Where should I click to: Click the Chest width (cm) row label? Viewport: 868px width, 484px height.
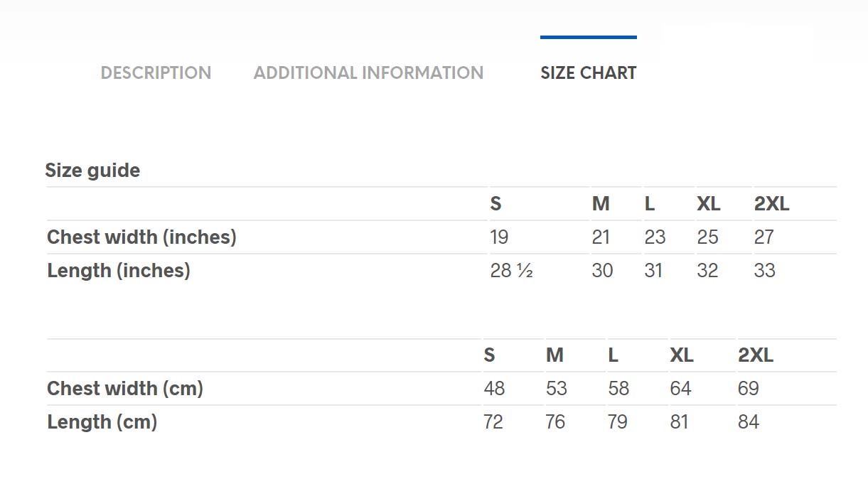click(125, 388)
